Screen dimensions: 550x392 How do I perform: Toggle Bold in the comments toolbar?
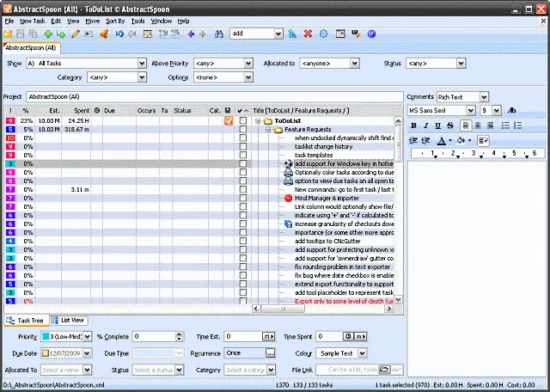[414, 126]
